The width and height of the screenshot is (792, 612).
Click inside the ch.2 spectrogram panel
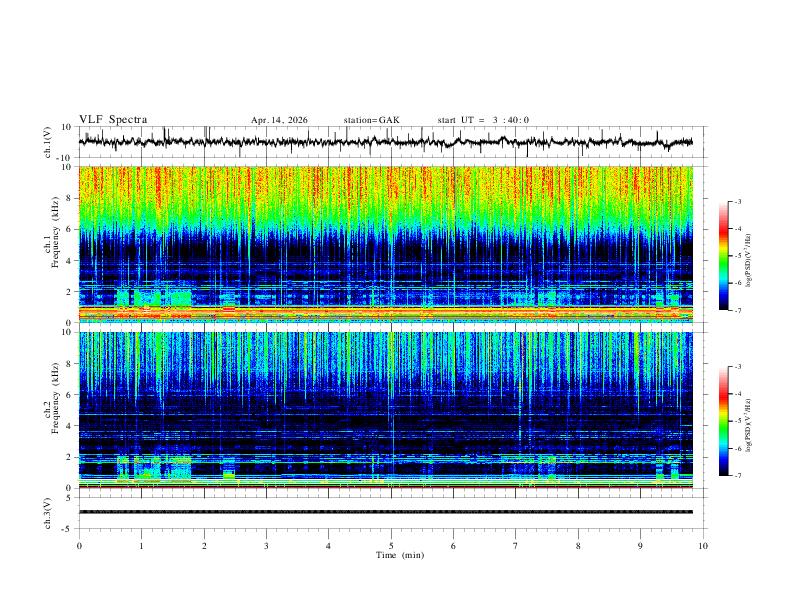point(386,410)
